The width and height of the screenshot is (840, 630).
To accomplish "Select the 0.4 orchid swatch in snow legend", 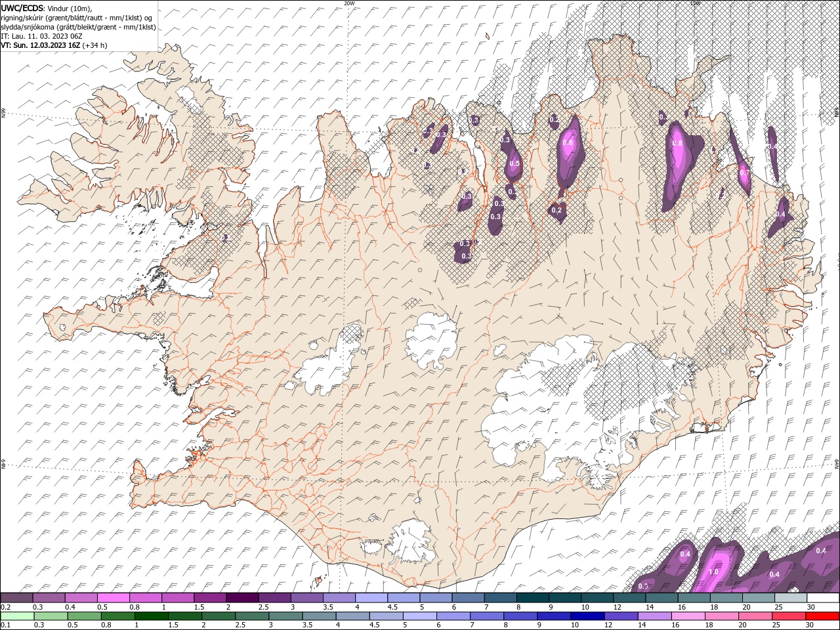I will pyautogui.click(x=81, y=598).
